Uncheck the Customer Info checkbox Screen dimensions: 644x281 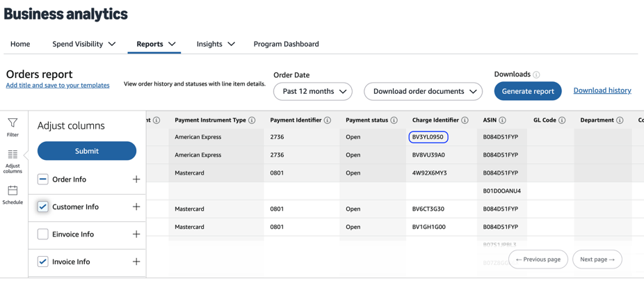click(42, 207)
